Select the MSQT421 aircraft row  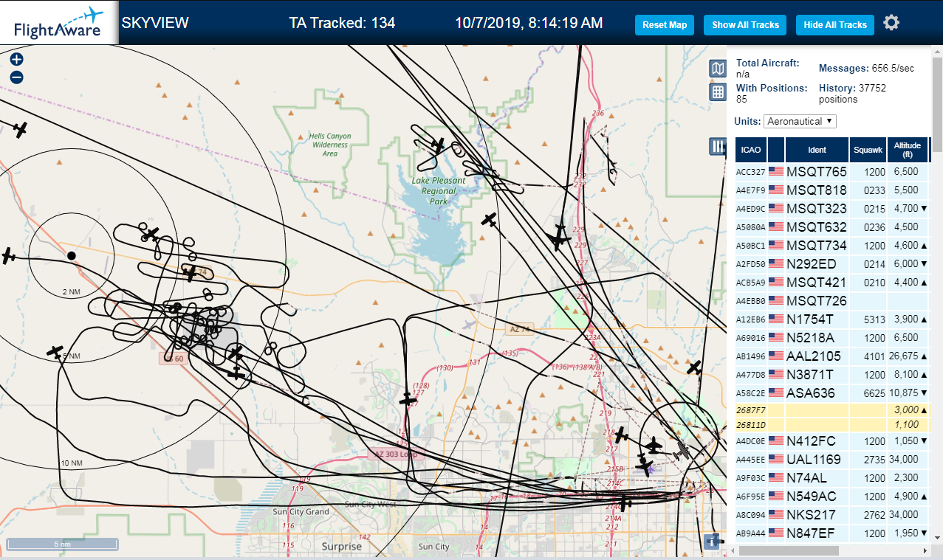(x=831, y=283)
